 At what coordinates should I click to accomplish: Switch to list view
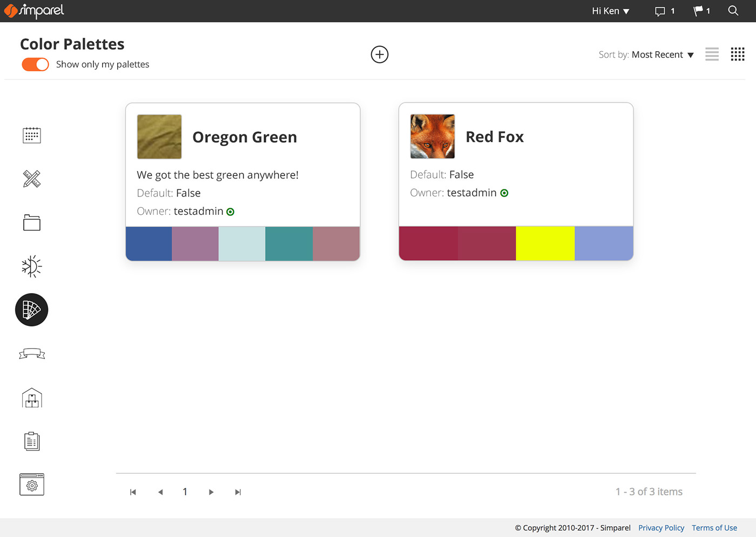pos(712,54)
